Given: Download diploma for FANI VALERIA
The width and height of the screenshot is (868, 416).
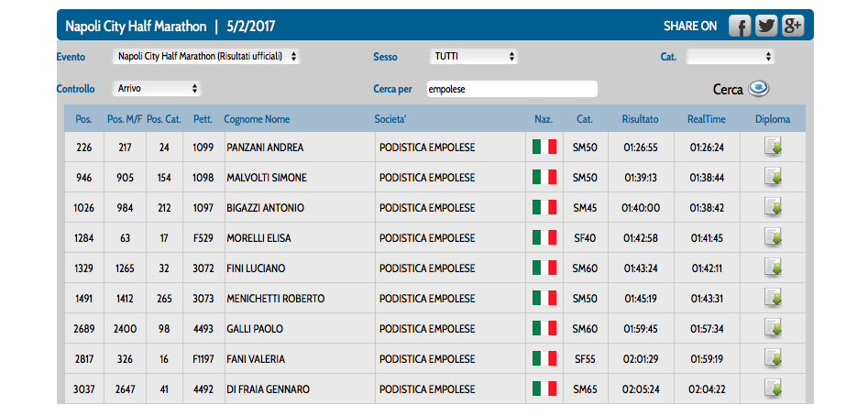Looking at the screenshot, I should coord(773,358).
